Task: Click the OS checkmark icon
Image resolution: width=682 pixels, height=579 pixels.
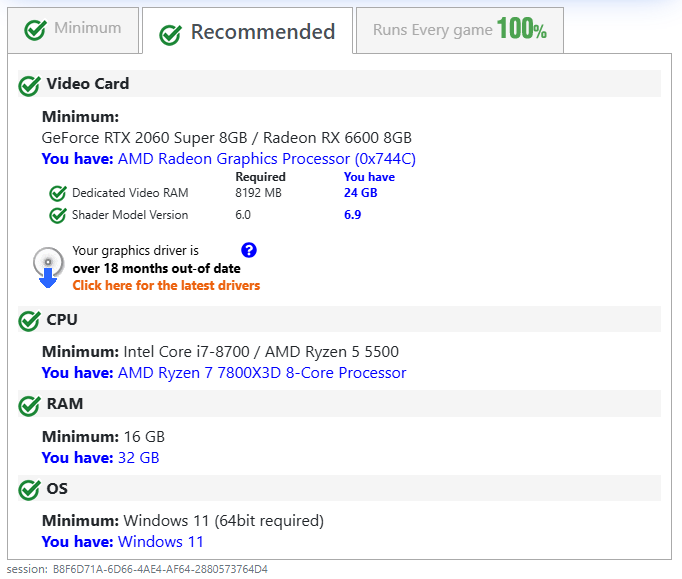Action: pos(30,490)
